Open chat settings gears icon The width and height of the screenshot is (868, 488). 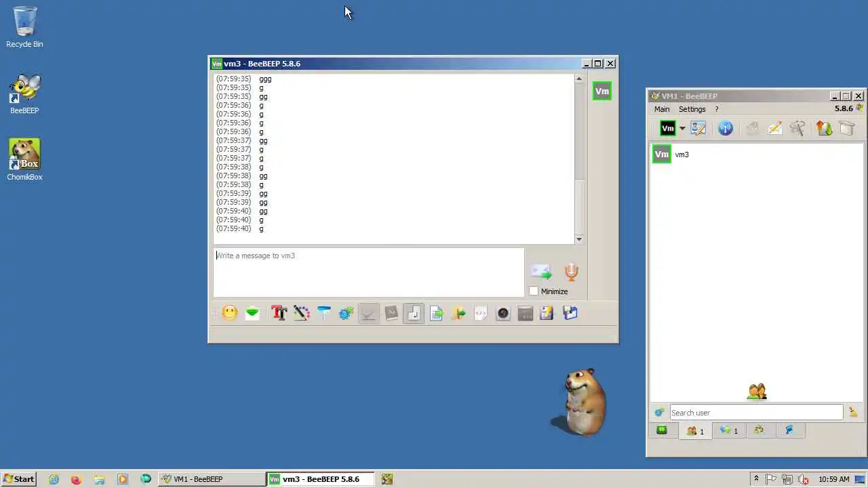(x=347, y=313)
